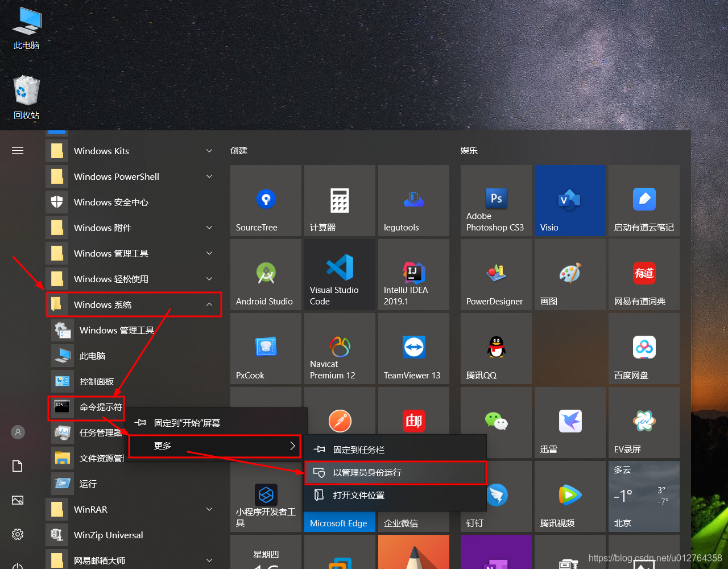
Task: Expand the Windows 轻松使用 folder
Action: click(x=134, y=279)
